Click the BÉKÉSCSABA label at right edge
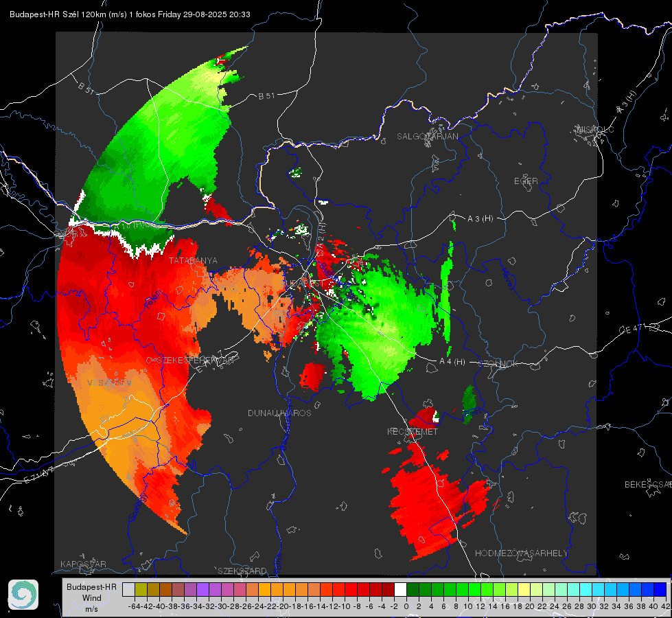Screen dimensions: 672x618 click(x=648, y=485)
